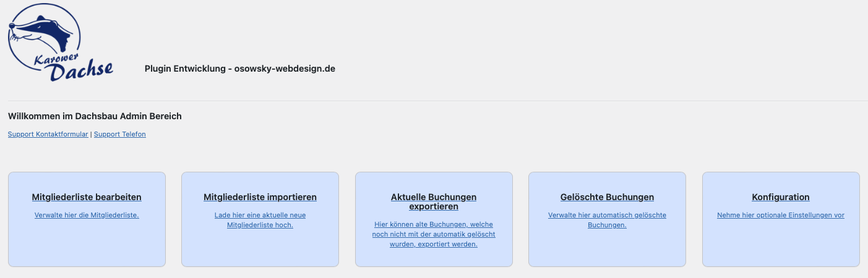Click empty space in the Konfiguration card

click(781, 247)
